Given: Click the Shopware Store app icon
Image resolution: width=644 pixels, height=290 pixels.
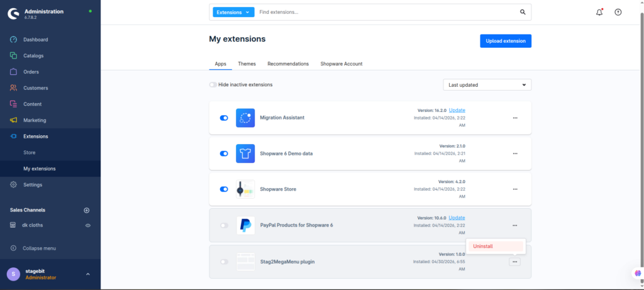Looking at the screenshot, I should pyautogui.click(x=245, y=189).
